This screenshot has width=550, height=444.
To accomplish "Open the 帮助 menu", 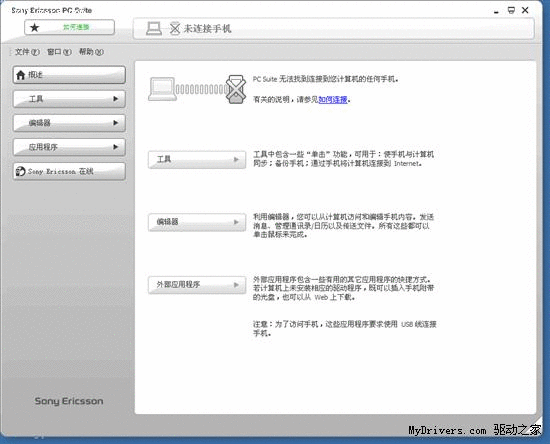I will click(91, 52).
